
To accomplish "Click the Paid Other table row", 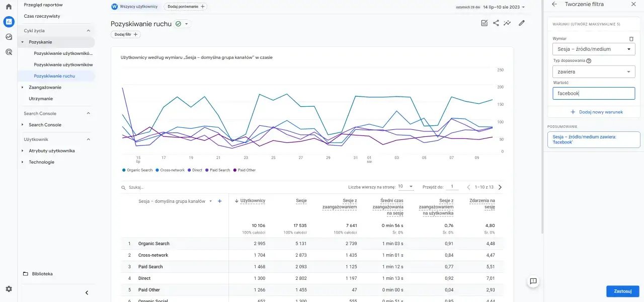I will point(312,290).
